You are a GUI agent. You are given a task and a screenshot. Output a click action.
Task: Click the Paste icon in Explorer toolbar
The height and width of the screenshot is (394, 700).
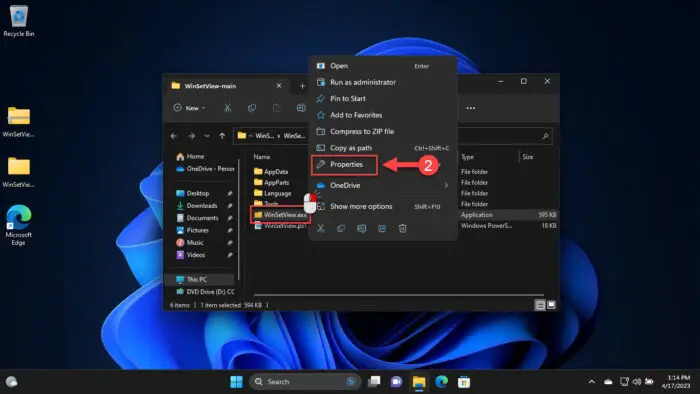(x=276, y=108)
